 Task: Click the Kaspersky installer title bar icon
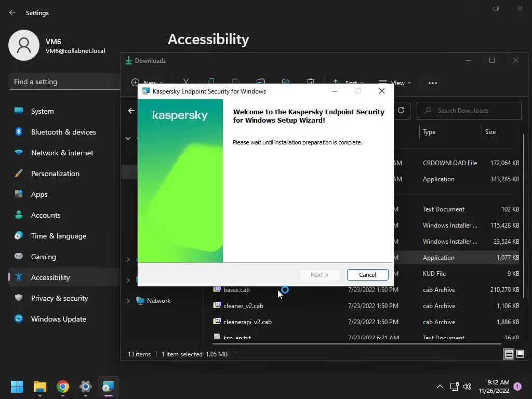pos(146,91)
